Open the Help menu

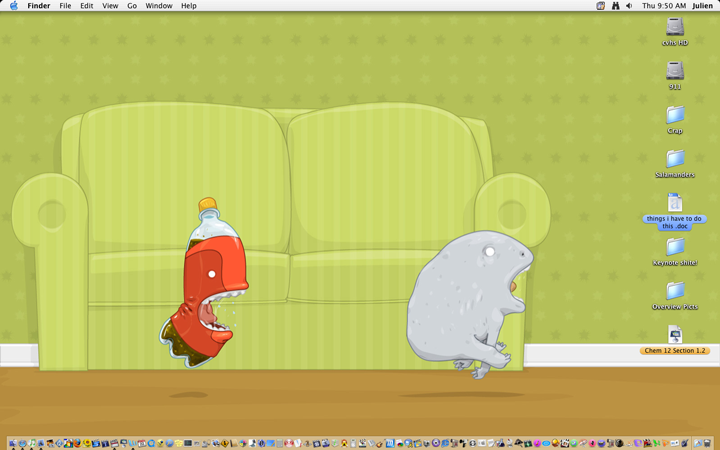click(189, 6)
